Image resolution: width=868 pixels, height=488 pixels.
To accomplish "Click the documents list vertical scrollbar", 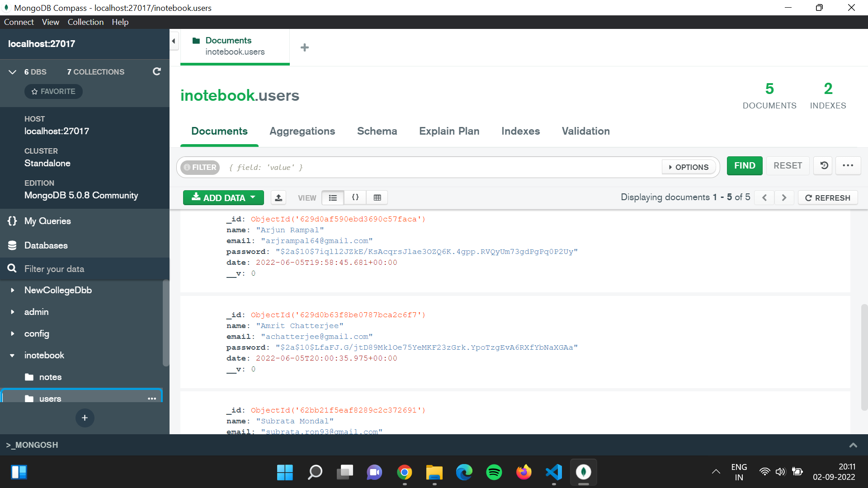I will (x=864, y=357).
